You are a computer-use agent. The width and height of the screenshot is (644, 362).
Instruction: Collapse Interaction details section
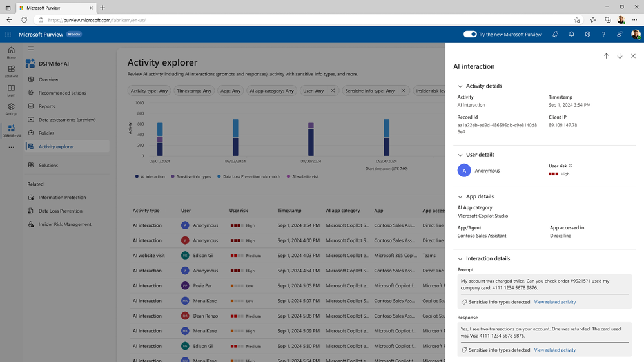[x=460, y=258]
